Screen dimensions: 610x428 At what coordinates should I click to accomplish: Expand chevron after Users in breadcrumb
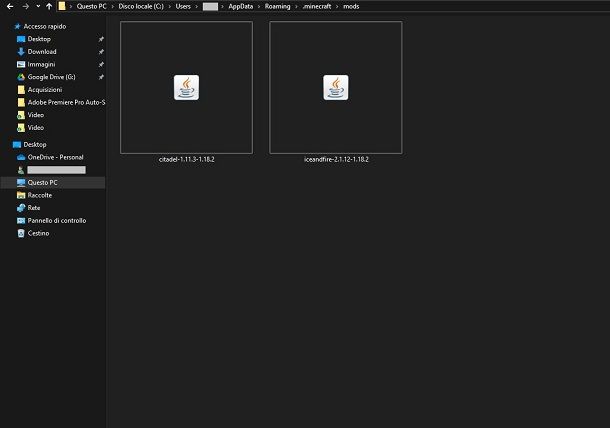(x=197, y=7)
